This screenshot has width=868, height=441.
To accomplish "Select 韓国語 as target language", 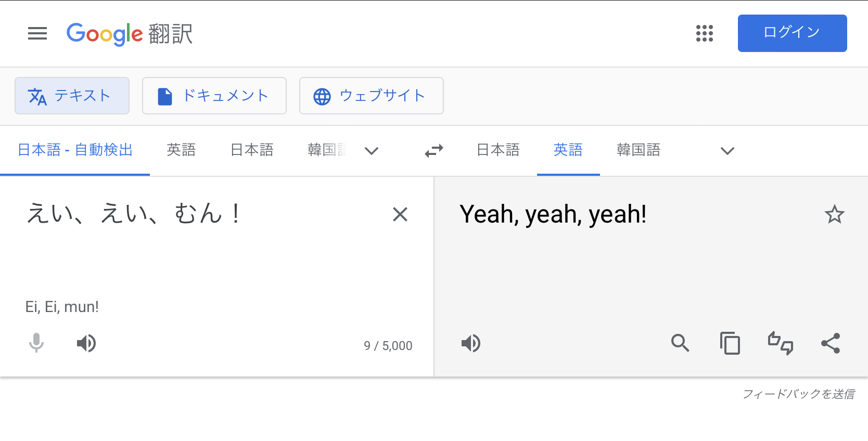I will pyautogui.click(x=639, y=150).
